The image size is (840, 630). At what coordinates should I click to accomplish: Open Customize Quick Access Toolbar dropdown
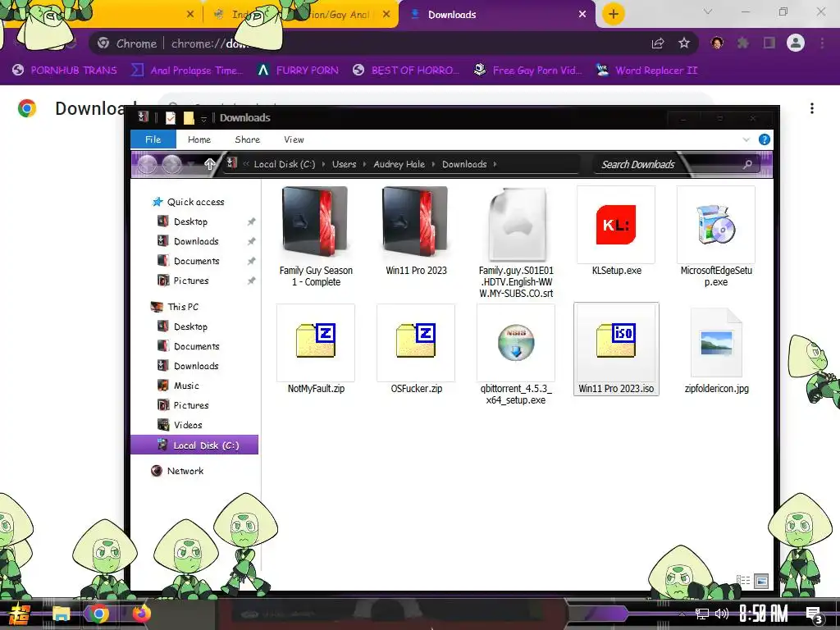point(203,118)
